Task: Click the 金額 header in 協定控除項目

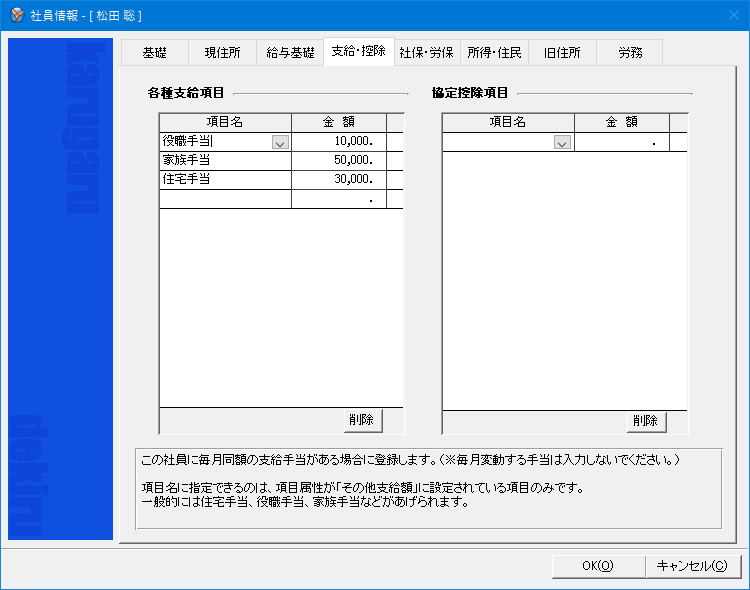Action: 622,122
